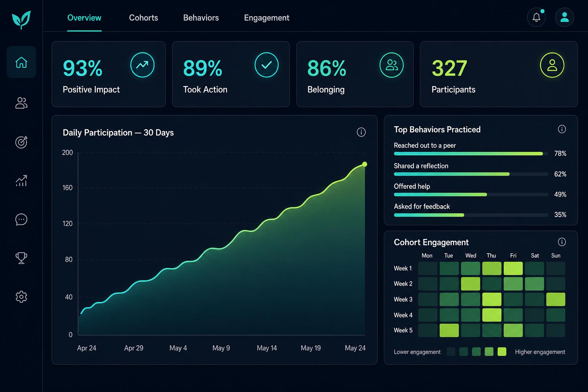Open the settings gear sidebar icon
Image resolution: width=588 pixels, height=392 pixels.
21,297
